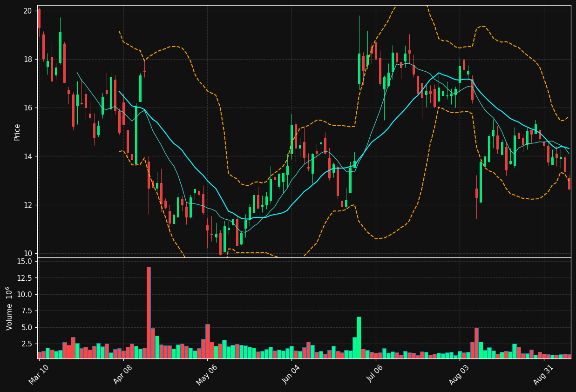Click the volume axis value 10.0
This screenshot has height=392, width=576.
pyautogui.click(x=24, y=294)
